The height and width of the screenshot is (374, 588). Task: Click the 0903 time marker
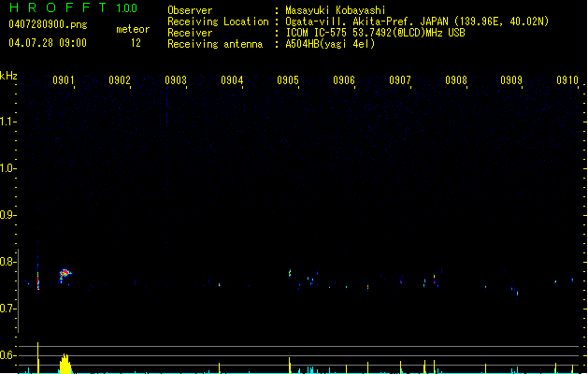176,80
